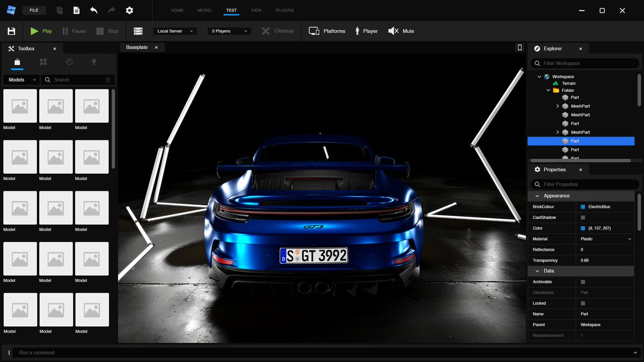The height and width of the screenshot is (362, 644).
Task: Select the TEST tab
Action: point(231,10)
